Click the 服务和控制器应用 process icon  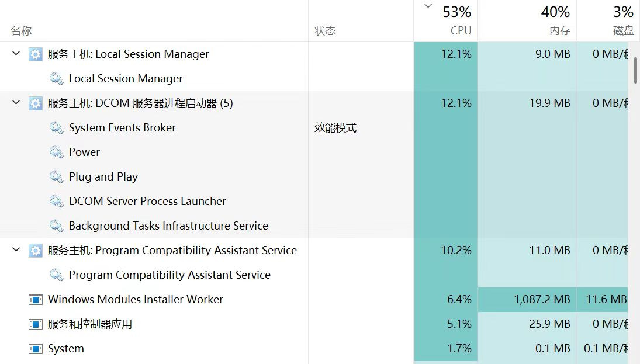pyautogui.click(x=36, y=324)
